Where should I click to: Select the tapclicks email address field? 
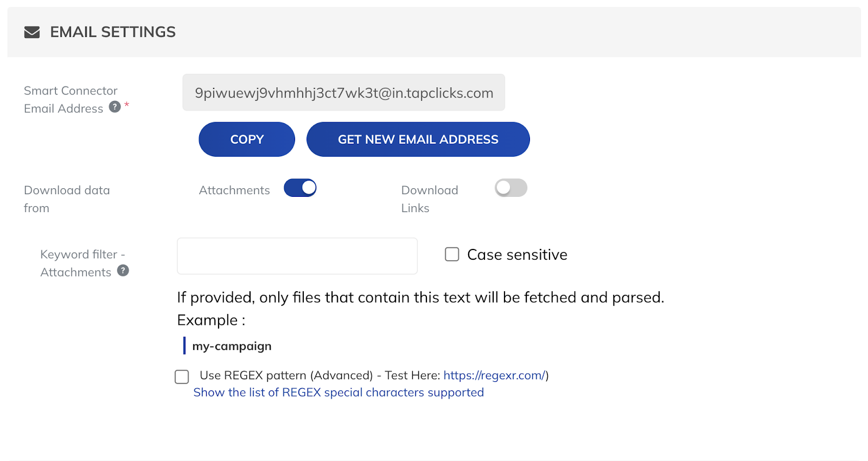[344, 93]
